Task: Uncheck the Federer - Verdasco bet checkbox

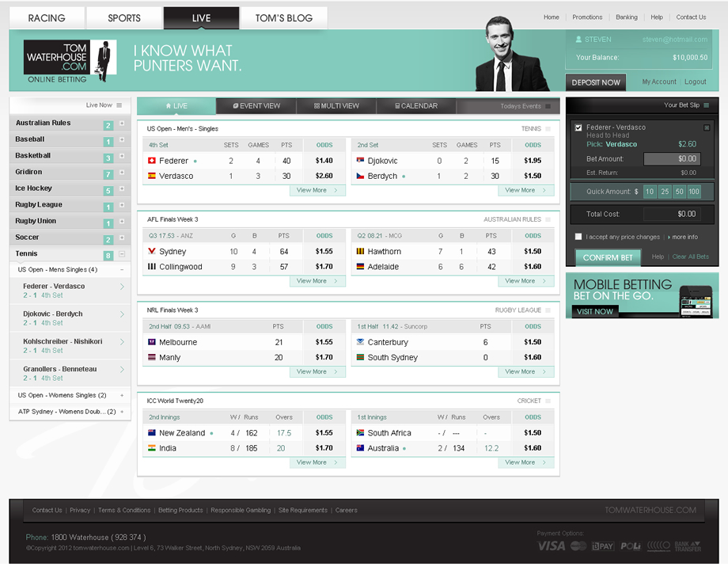Action: (578, 127)
